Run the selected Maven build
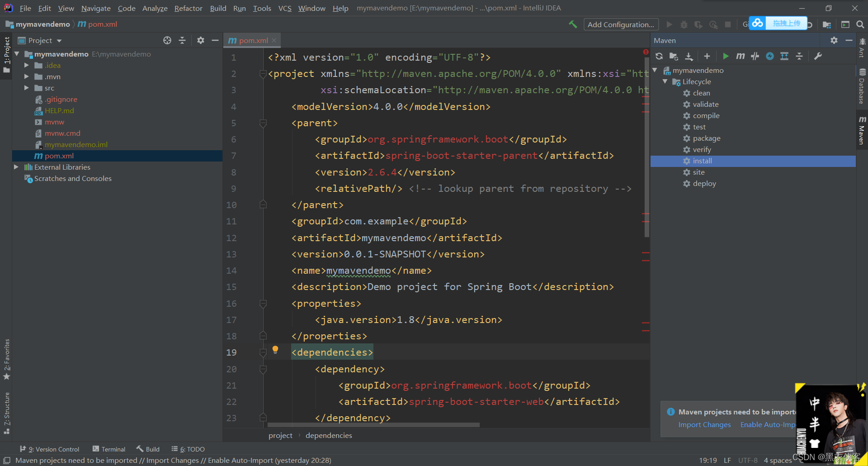Image resolution: width=868 pixels, height=466 pixels. pos(726,56)
